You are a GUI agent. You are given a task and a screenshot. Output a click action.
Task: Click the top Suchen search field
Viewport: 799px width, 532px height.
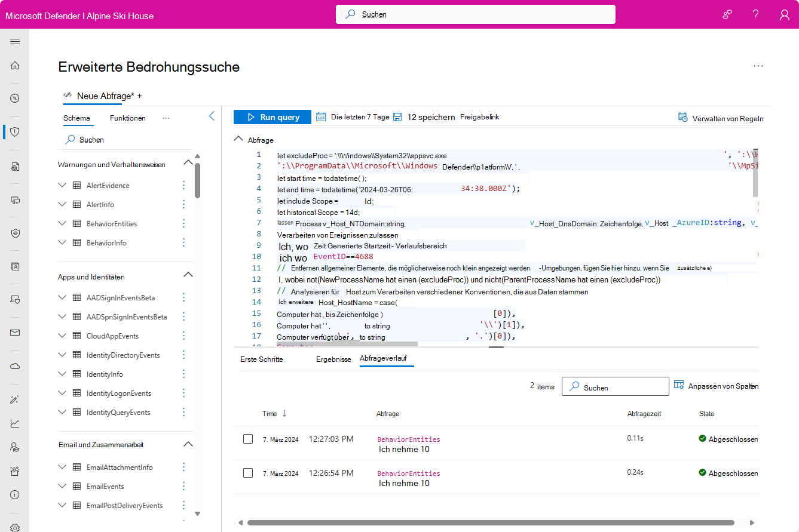476,14
